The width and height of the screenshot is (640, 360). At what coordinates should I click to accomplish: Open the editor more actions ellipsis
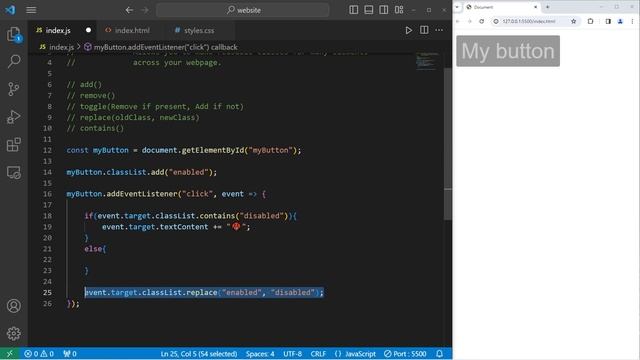(x=439, y=30)
